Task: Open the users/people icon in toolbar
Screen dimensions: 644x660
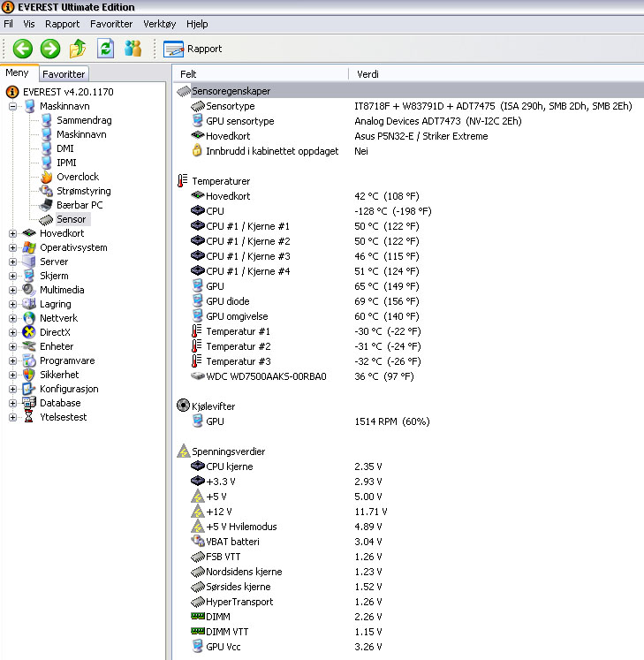Action: tap(133, 49)
